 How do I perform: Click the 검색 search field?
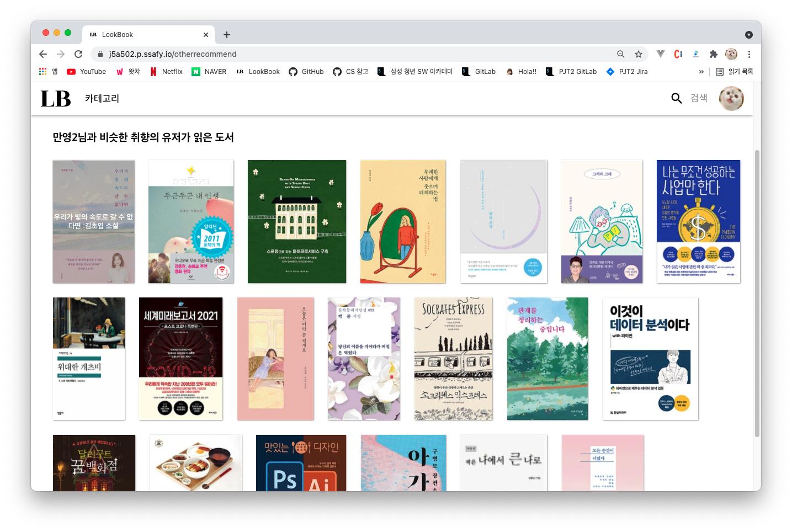[699, 98]
